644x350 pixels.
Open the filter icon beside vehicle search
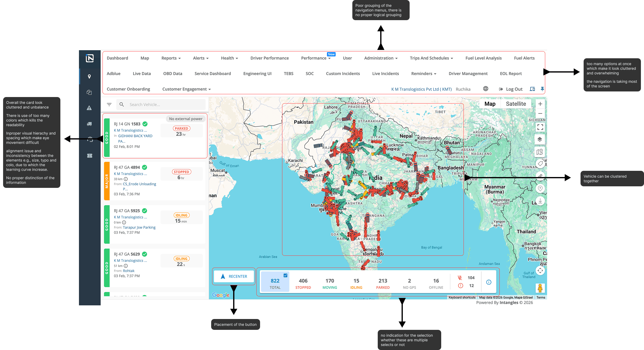(109, 105)
